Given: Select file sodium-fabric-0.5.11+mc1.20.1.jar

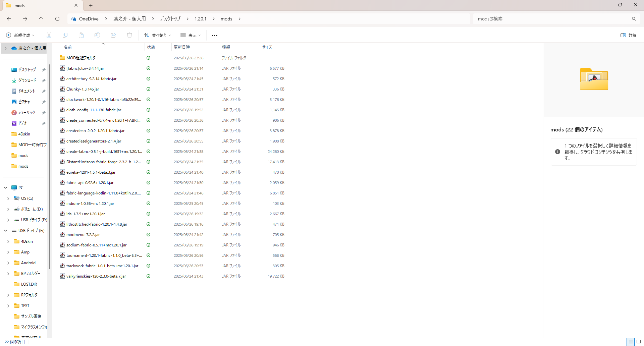Looking at the screenshot, I should [x=97, y=245].
